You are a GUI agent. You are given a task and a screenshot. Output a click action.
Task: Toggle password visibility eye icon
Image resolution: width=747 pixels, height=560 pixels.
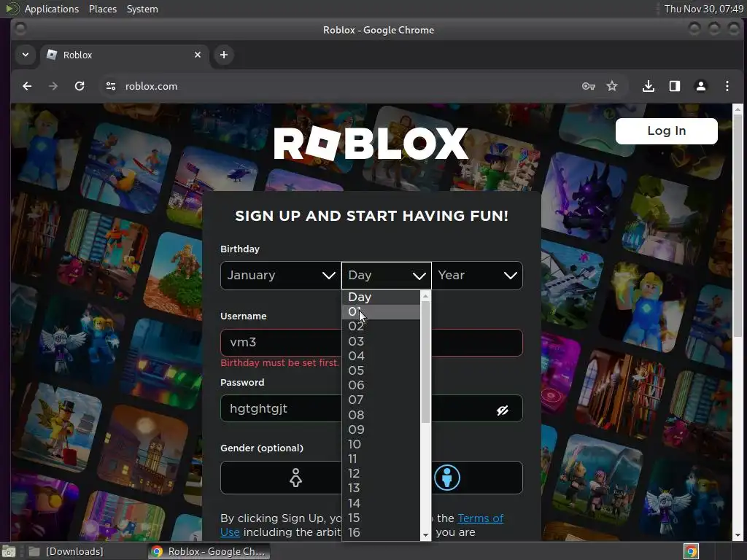tap(503, 410)
